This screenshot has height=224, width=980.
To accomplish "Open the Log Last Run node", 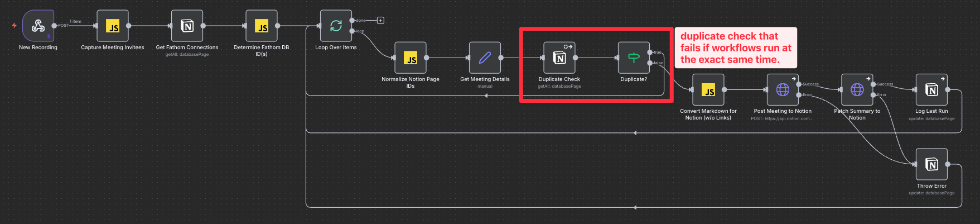I will (931, 89).
